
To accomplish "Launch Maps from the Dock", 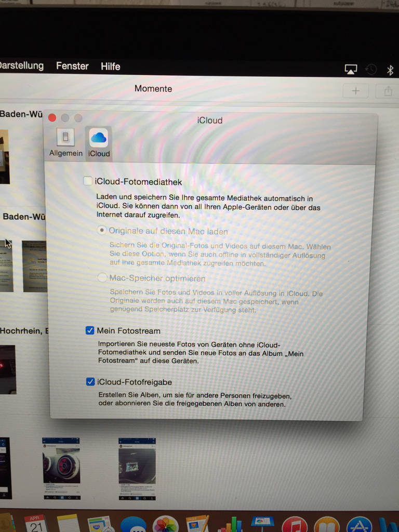I will point(99,524).
